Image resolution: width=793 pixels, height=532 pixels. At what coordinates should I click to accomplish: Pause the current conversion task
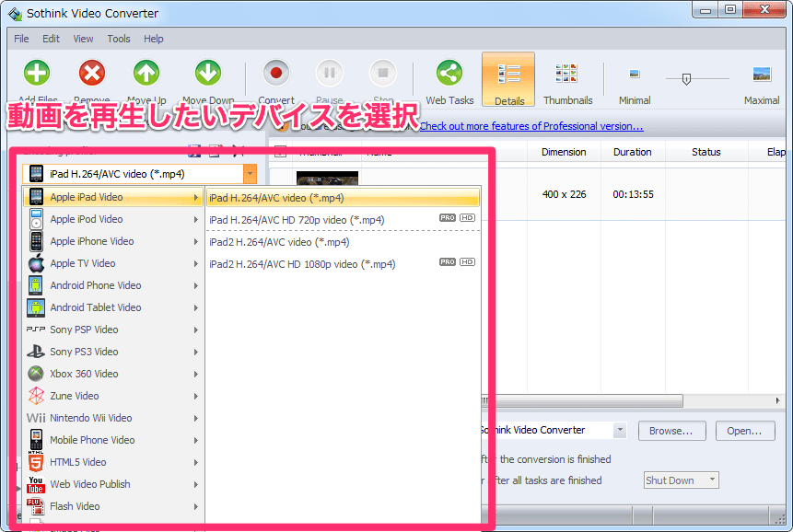tap(329, 73)
